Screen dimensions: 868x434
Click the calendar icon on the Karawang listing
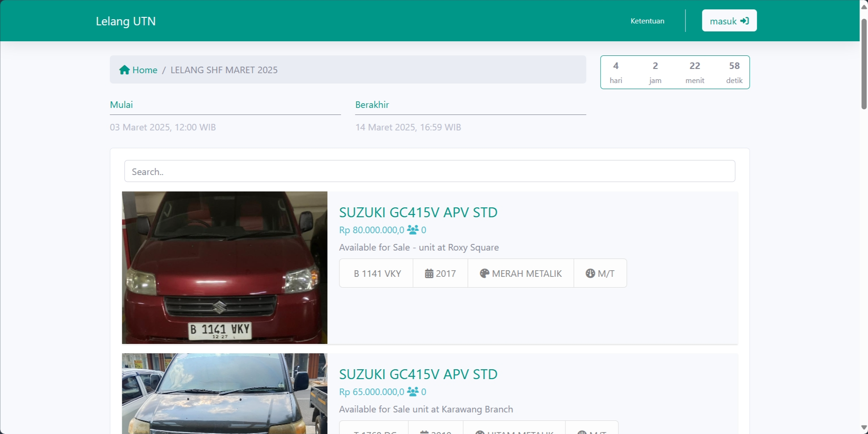coord(425,431)
